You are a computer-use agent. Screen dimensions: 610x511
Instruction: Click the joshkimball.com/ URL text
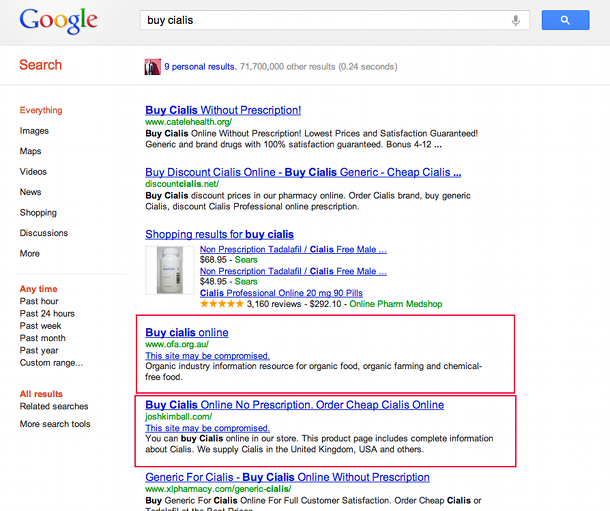pos(179,417)
